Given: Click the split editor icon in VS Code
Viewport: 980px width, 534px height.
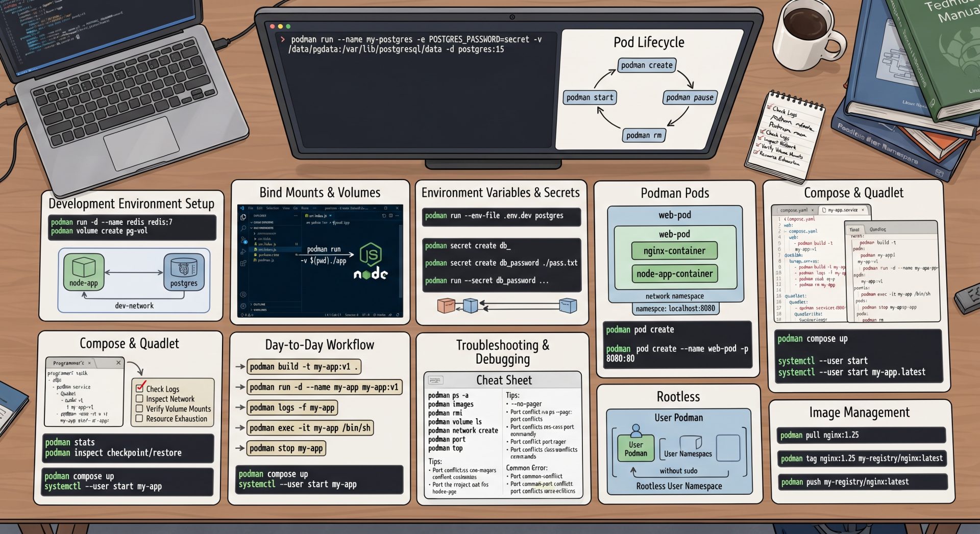Looking at the screenshot, I should pyautogui.click(x=390, y=216).
